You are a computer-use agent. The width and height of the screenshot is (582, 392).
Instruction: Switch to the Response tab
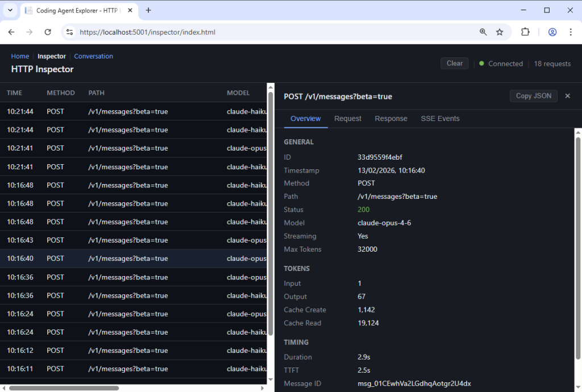pyautogui.click(x=391, y=119)
